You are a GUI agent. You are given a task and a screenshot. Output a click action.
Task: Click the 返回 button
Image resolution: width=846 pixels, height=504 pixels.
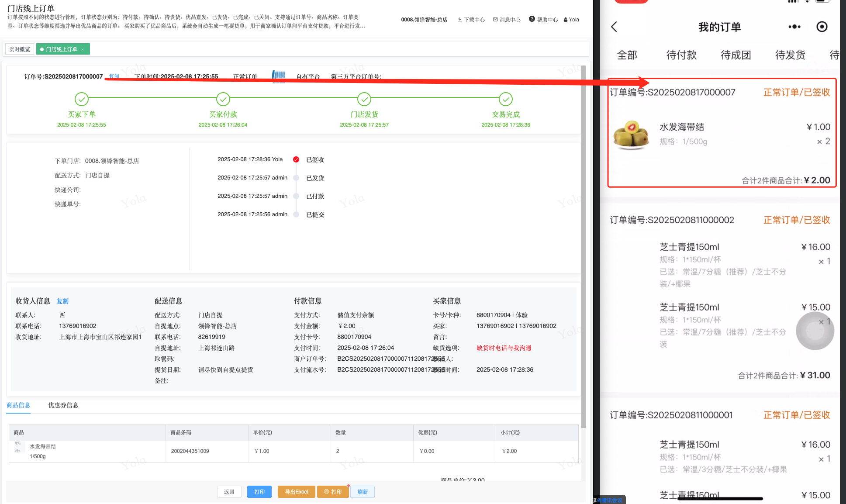229,492
